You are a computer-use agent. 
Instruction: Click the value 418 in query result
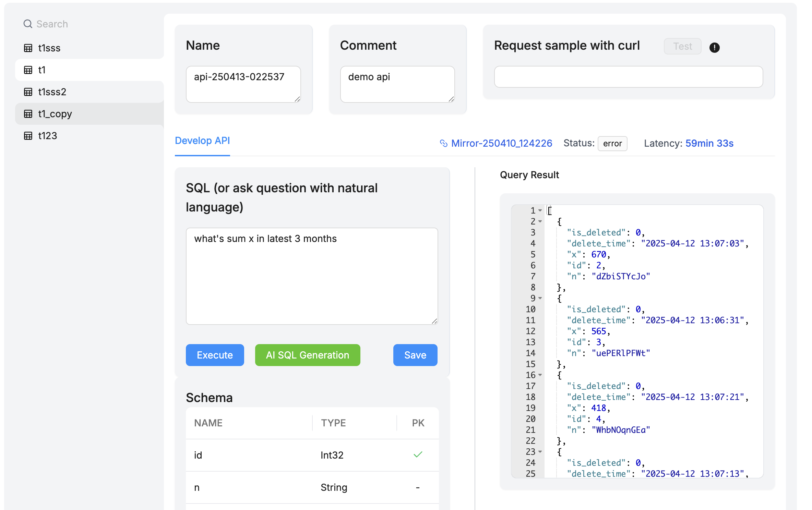599,408
